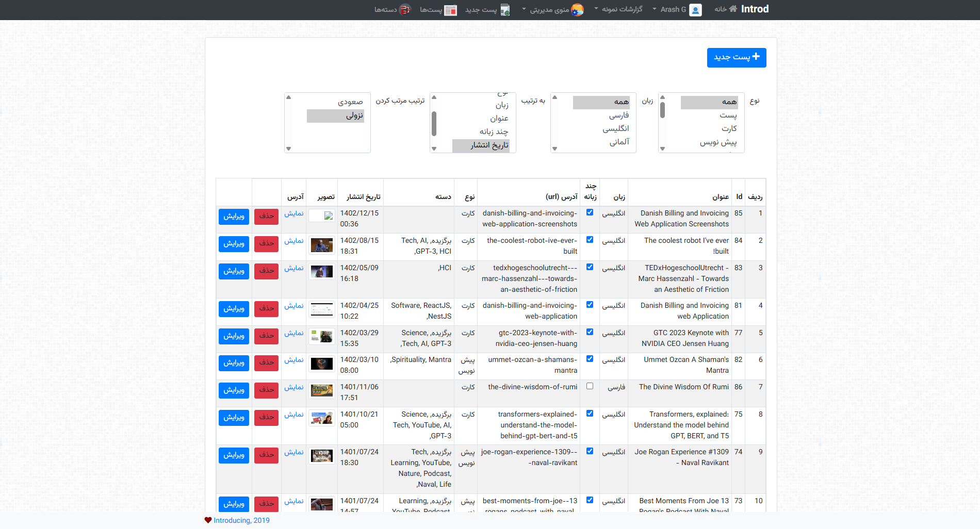Click the new post document icon in navbar
This screenshot has height=529, width=980.
click(x=505, y=10)
